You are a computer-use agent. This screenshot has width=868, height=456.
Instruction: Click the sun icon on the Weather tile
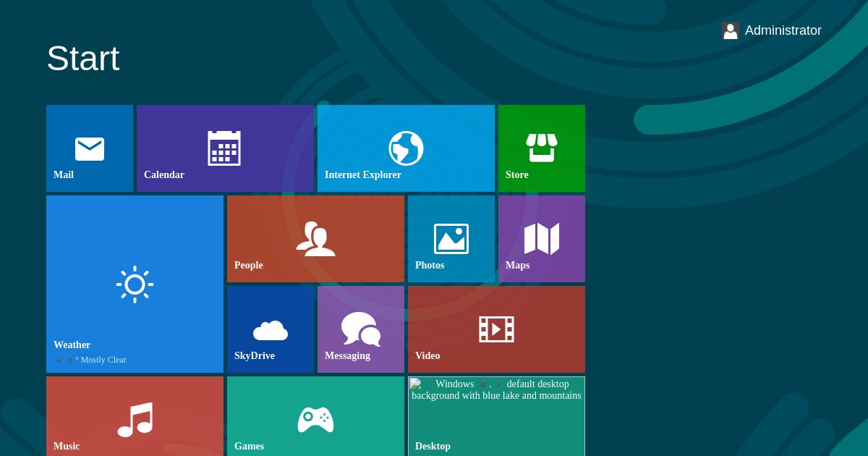click(135, 284)
